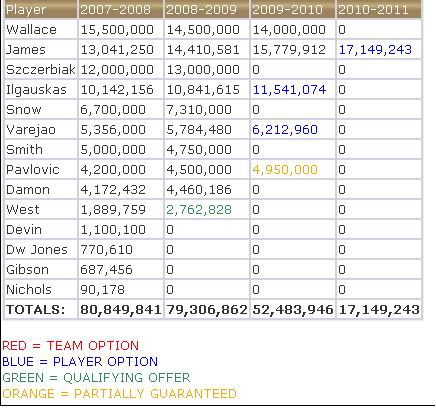This screenshot has width=436, height=410.
Task: Select the Dw Jones row name
Action: tap(41, 250)
